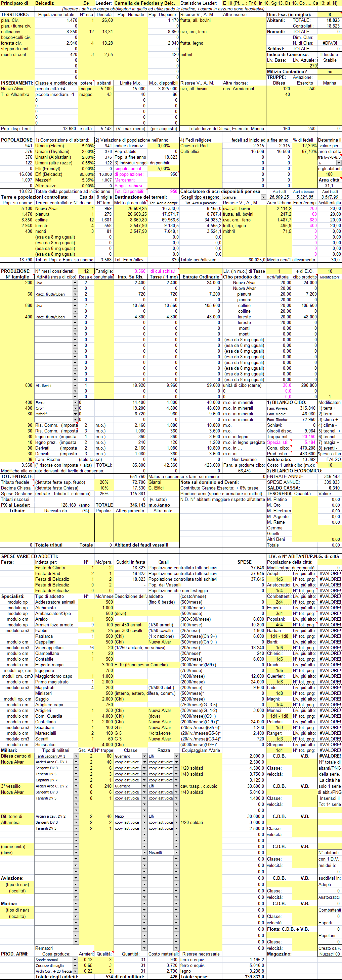Expand the 'Ferro' mineral dropdown
Viewport: 342px width, 980px height.
tap(75, 403)
